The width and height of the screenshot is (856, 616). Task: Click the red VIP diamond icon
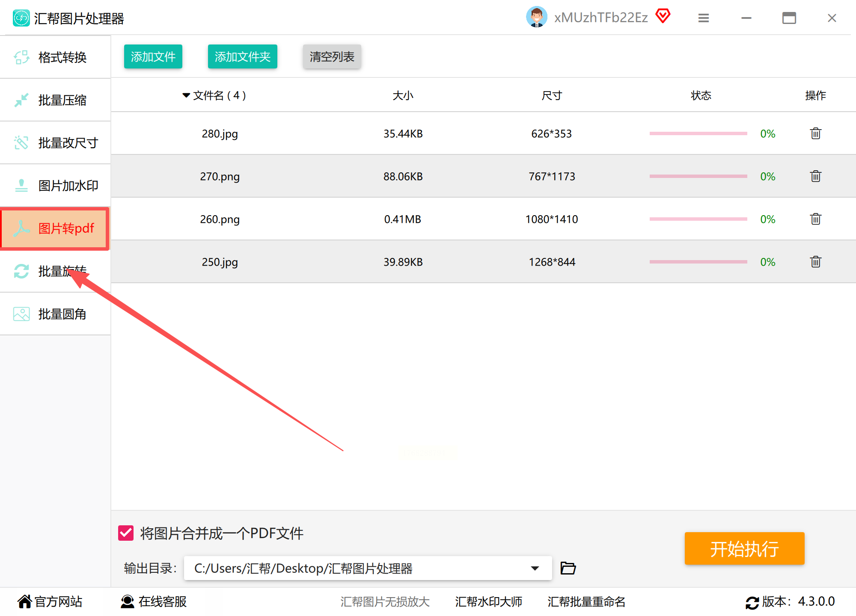click(x=663, y=16)
